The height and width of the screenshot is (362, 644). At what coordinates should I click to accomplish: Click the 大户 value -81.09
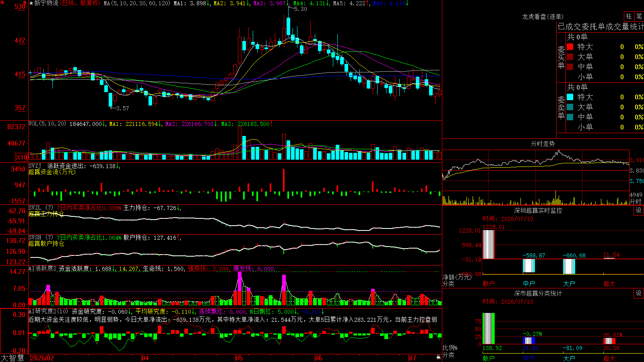click(572, 348)
